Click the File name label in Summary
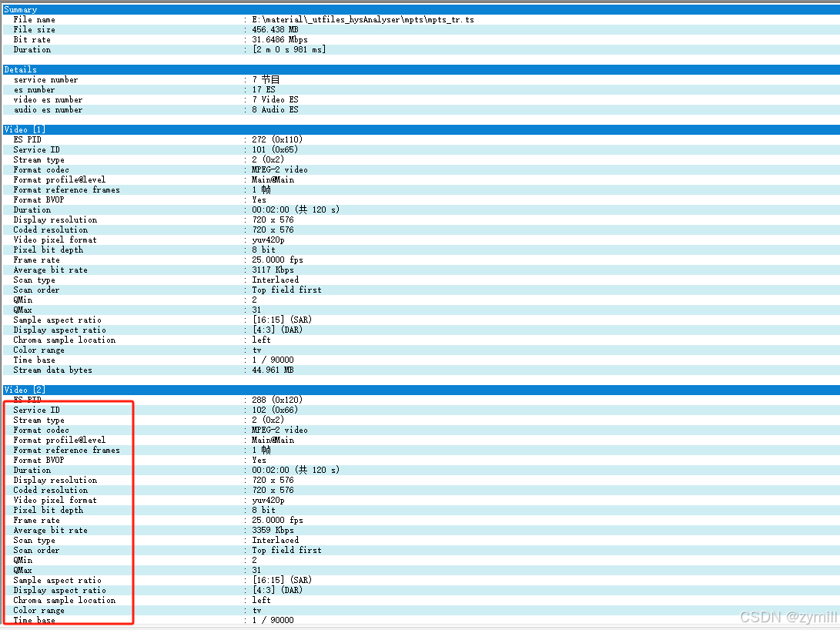The height and width of the screenshot is (630, 840). pyautogui.click(x=35, y=20)
